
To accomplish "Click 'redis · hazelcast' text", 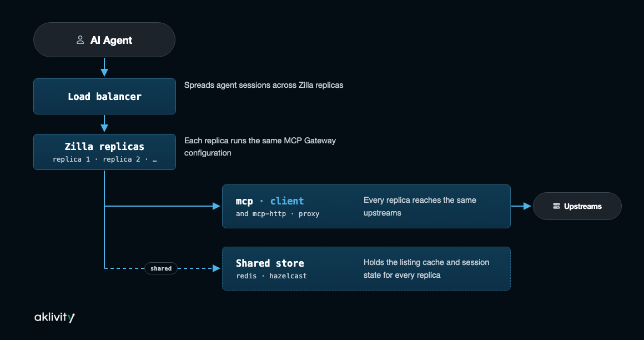I will pos(271,276).
